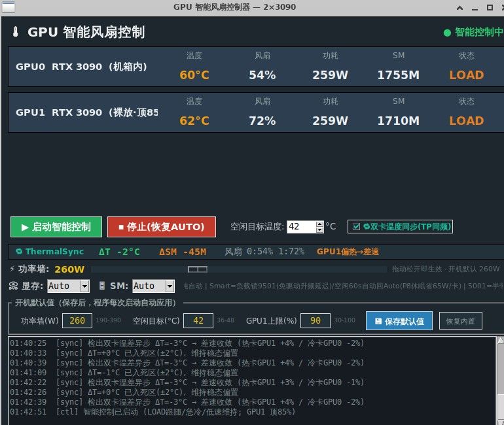Screen dimensions: 504x425
Task: Click the chip icon next to SM
Action: click(x=102, y=286)
